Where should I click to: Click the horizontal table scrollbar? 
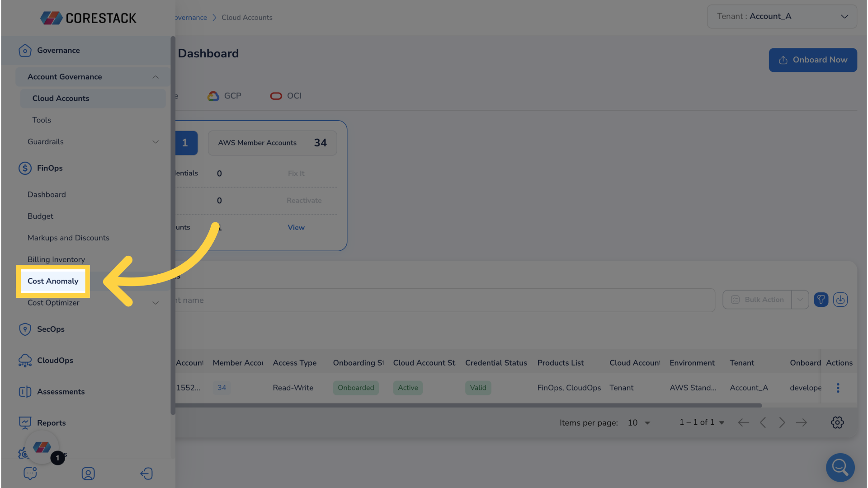point(468,405)
